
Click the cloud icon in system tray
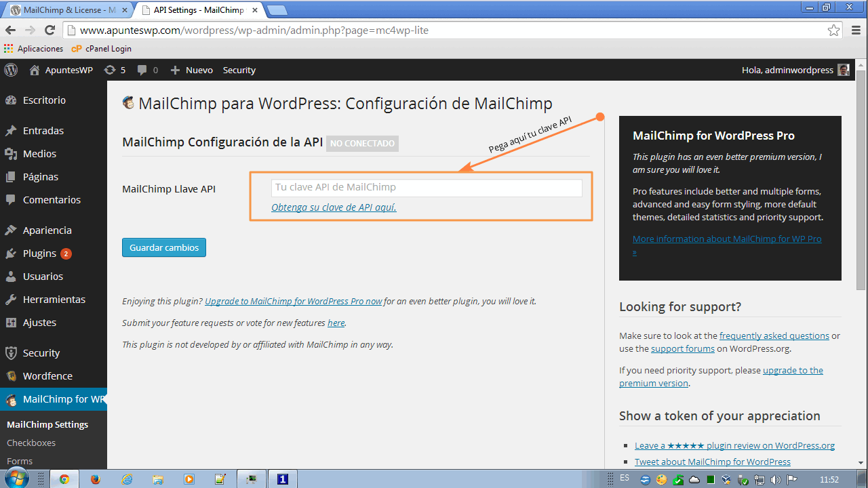click(x=694, y=479)
